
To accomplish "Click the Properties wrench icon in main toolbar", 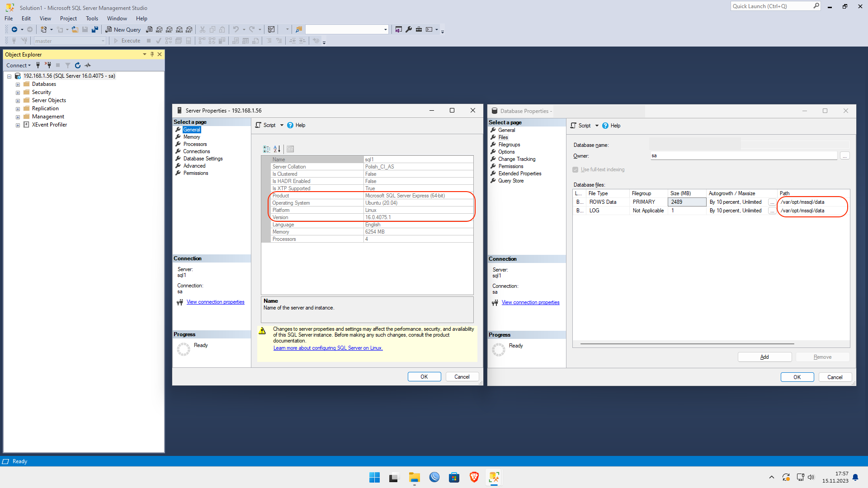I will (409, 29).
